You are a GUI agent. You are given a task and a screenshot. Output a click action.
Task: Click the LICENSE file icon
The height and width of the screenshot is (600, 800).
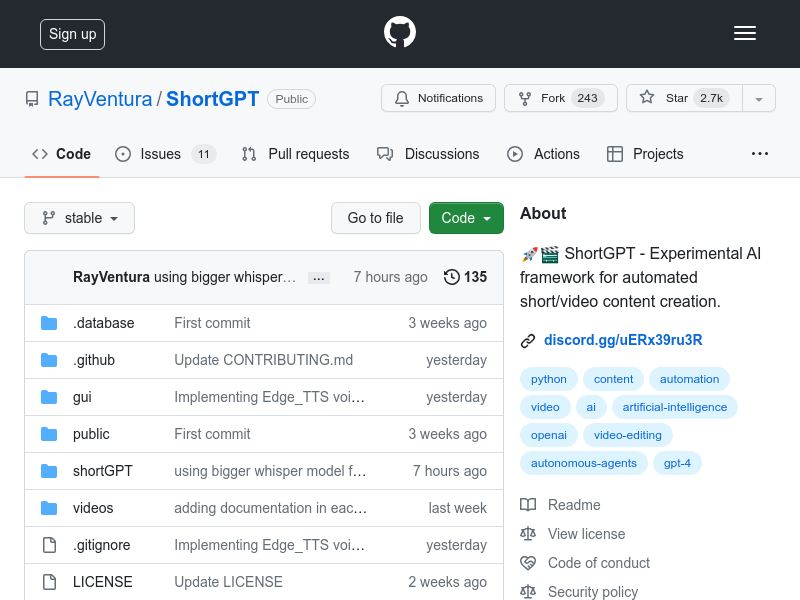click(x=49, y=582)
